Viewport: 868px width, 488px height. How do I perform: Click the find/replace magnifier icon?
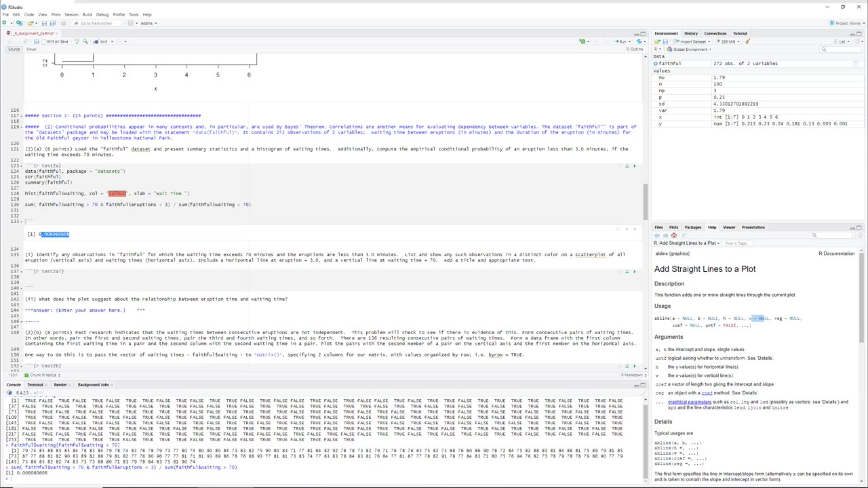pos(85,41)
